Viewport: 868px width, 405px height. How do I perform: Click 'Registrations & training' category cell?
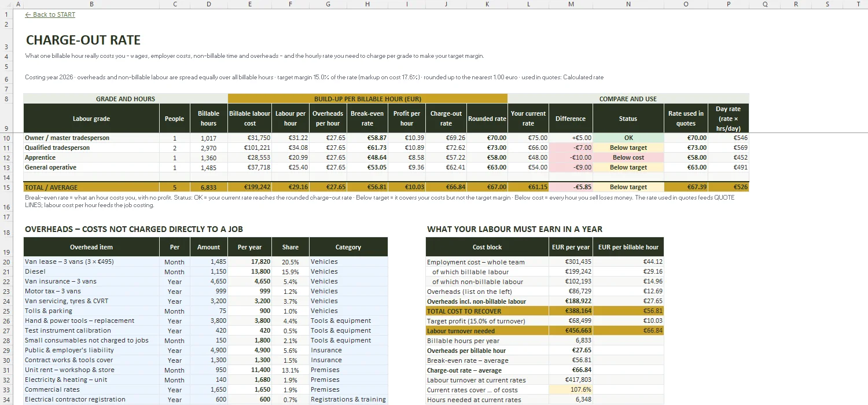pos(348,399)
